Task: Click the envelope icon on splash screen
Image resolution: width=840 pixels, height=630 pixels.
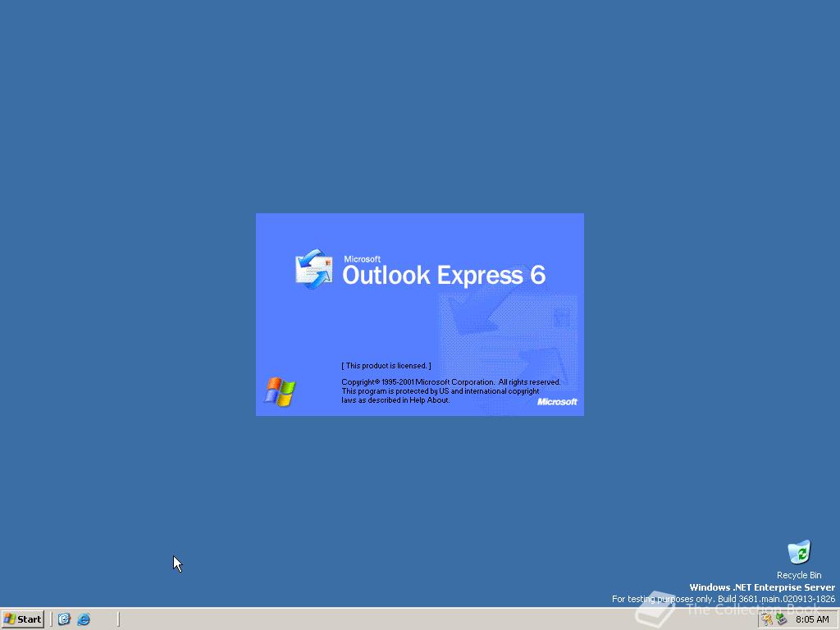Action: coord(314,269)
